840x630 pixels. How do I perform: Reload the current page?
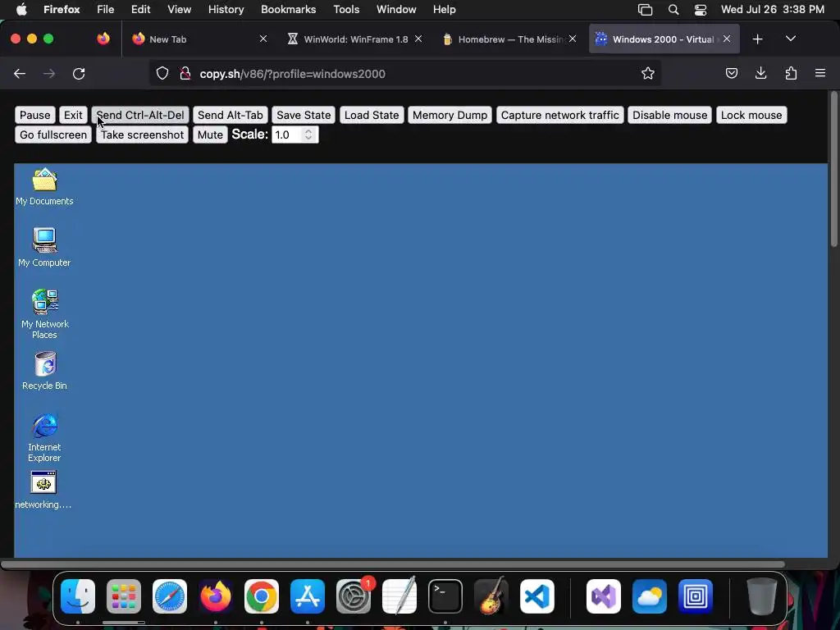click(x=79, y=74)
